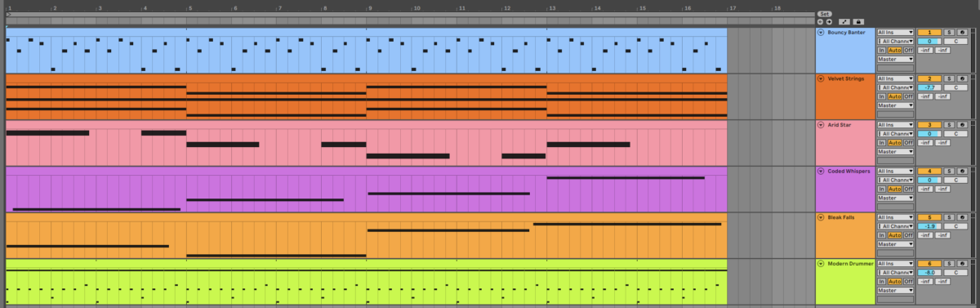This screenshot has width=980, height=308.
Task: Solo the Bleak Falls track
Action: click(949, 217)
